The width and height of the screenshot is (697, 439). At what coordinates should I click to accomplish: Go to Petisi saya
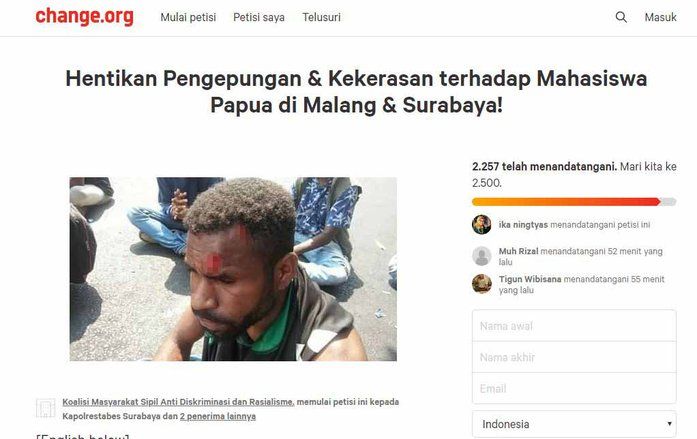coord(259,17)
